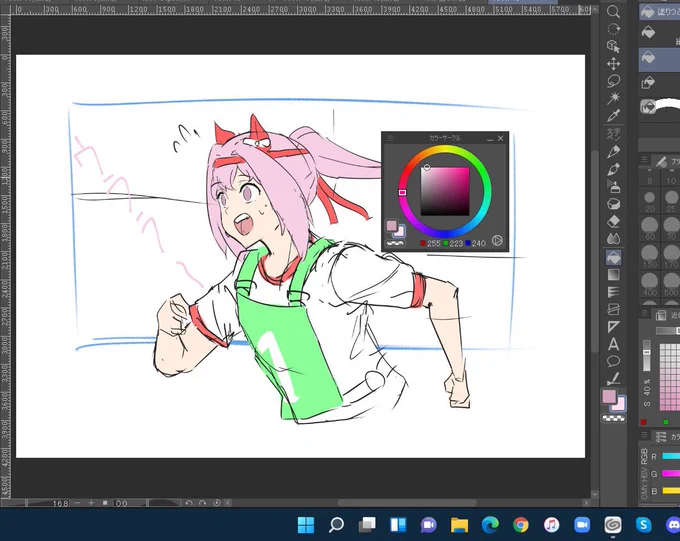Open the Color Slider panel menu
This screenshot has height=541, width=680.
644,435
